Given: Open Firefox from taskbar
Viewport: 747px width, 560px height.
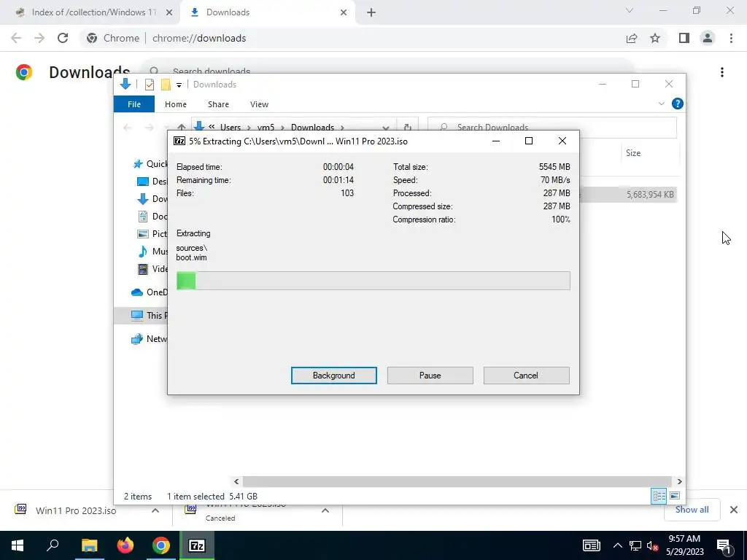Looking at the screenshot, I should [x=125, y=545].
